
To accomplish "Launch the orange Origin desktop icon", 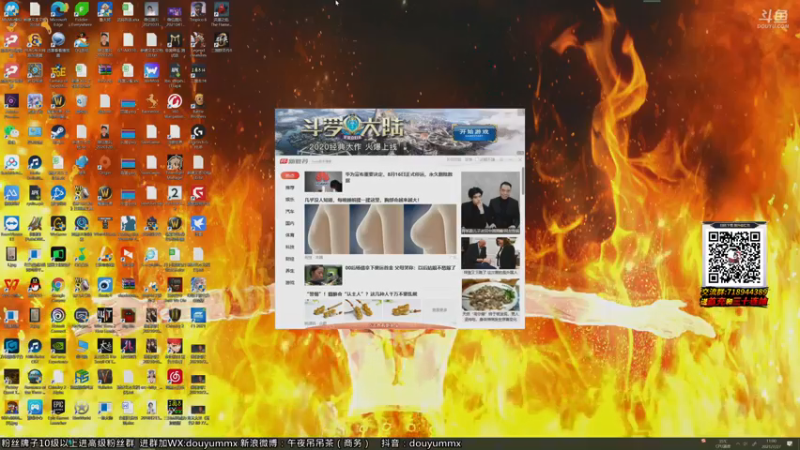I will click(x=105, y=163).
